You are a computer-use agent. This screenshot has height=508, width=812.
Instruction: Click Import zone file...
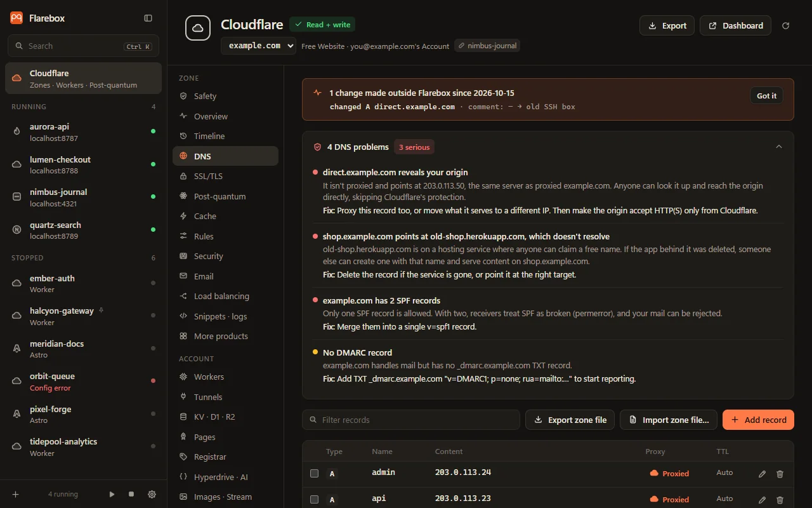pos(669,420)
